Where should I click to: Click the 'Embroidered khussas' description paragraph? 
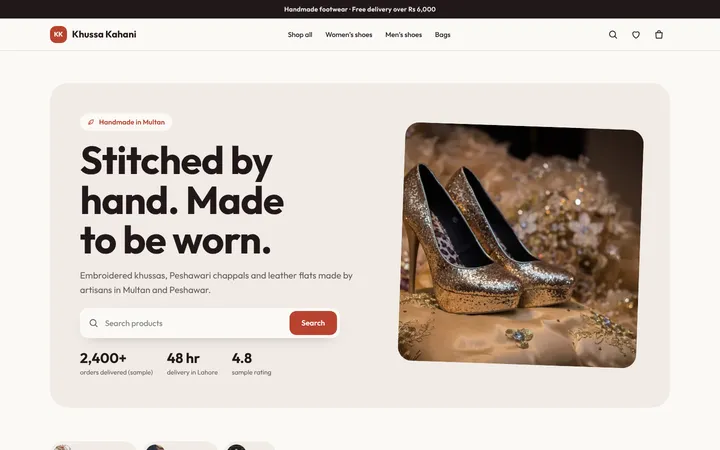pyautogui.click(x=216, y=283)
